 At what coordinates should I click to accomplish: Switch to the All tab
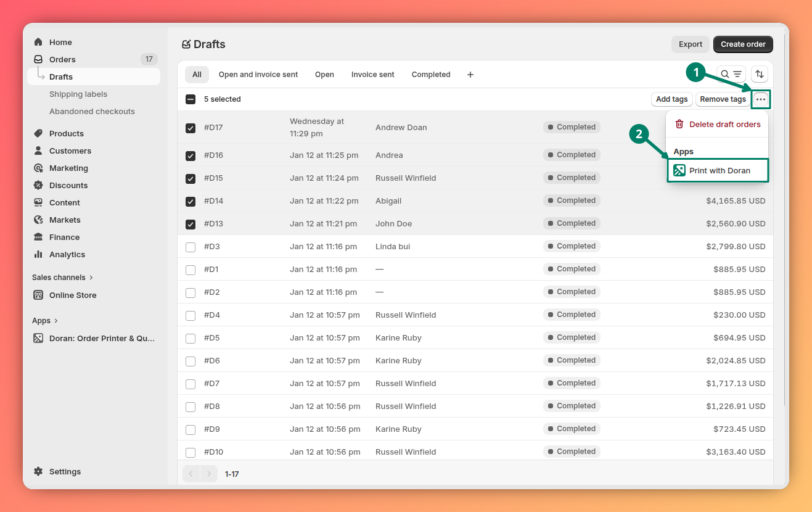pyautogui.click(x=197, y=75)
